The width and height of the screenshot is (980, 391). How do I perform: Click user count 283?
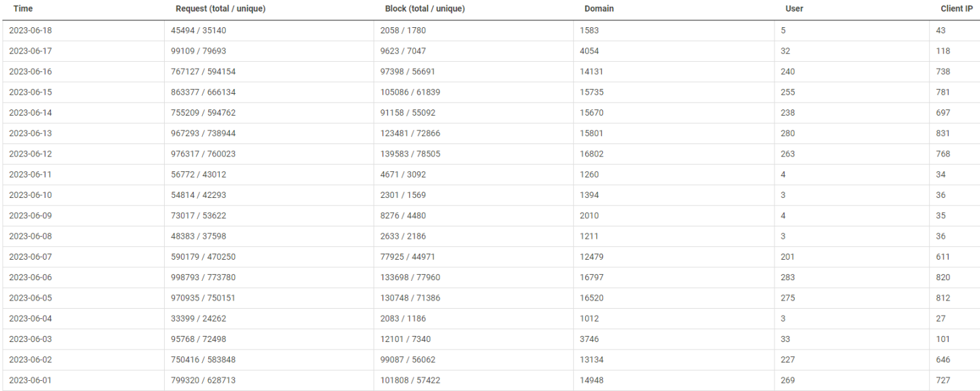[787, 277]
